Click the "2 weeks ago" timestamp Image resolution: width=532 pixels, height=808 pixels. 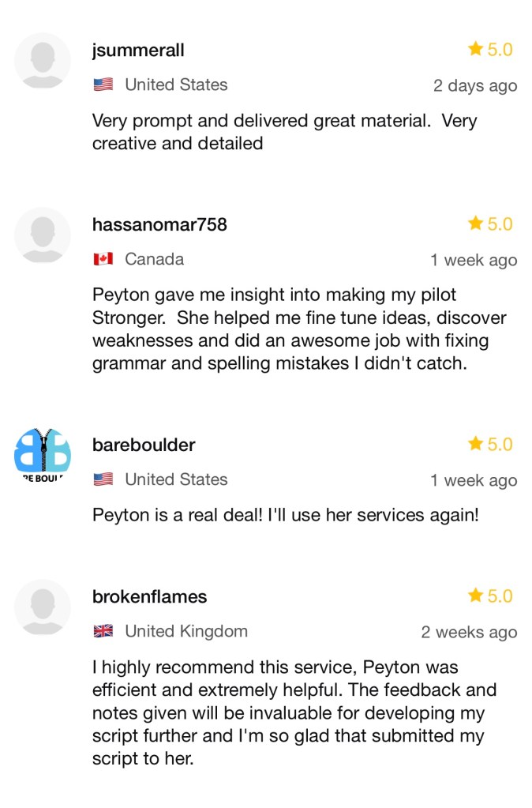[x=469, y=633]
